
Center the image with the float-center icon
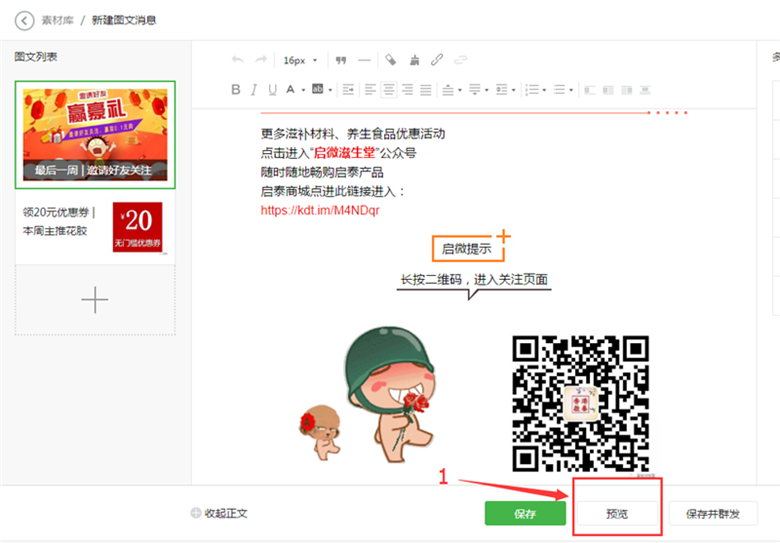645,90
